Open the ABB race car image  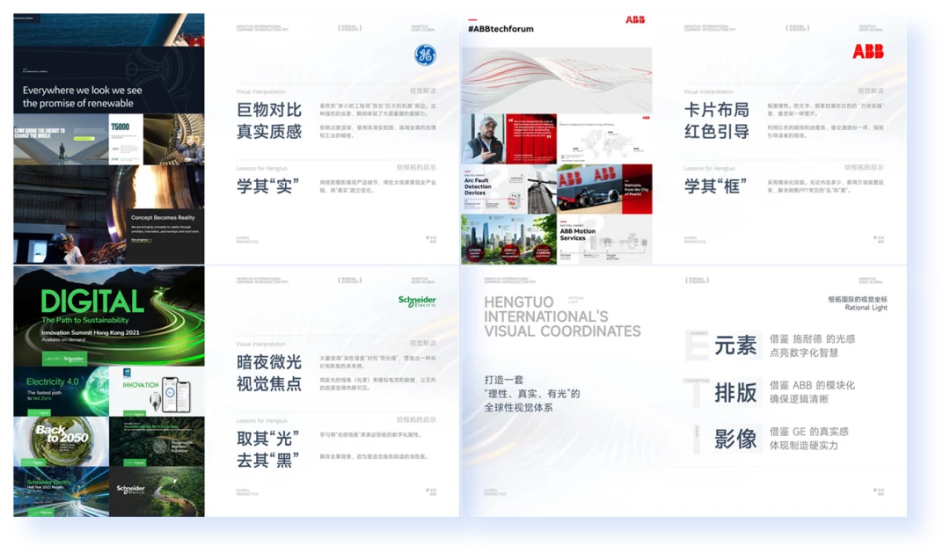[x=604, y=189]
